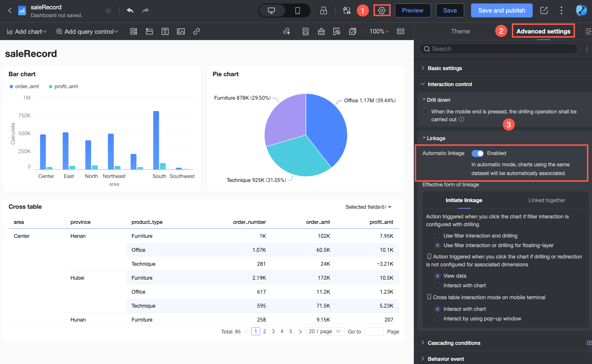This screenshot has height=364, width=592.
Task: Click the Preview button
Action: (412, 11)
